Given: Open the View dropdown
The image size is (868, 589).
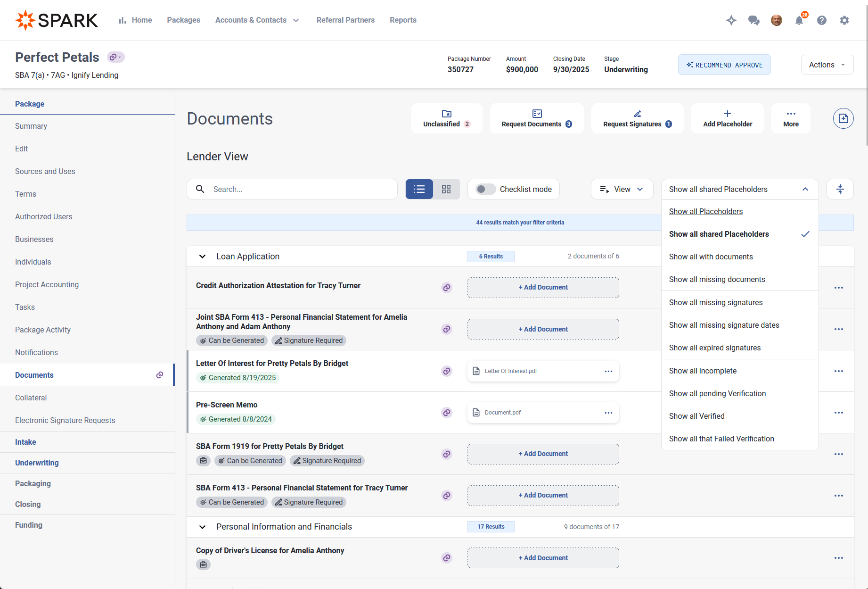Looking at the screenshot, I should point(622,189).
